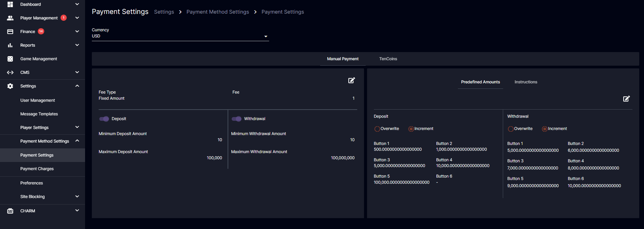Click the Finance card icon
This screenshot has height=229, width=644.
tap(10, 32)
